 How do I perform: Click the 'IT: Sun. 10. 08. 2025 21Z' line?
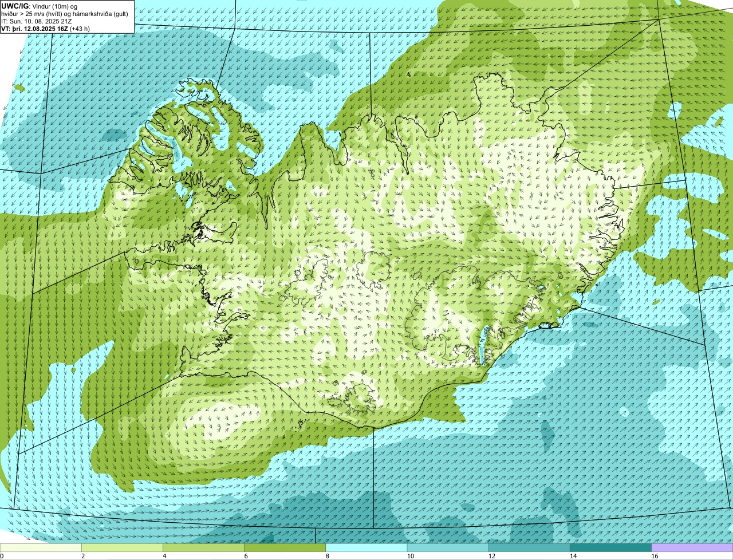[x=37, y=21]
